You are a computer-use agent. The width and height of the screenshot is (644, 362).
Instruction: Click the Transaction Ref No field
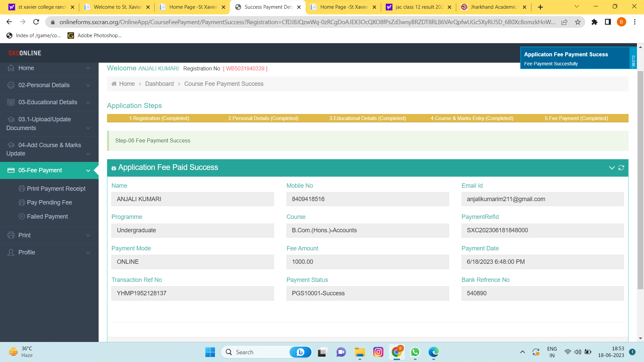[193, 293]
